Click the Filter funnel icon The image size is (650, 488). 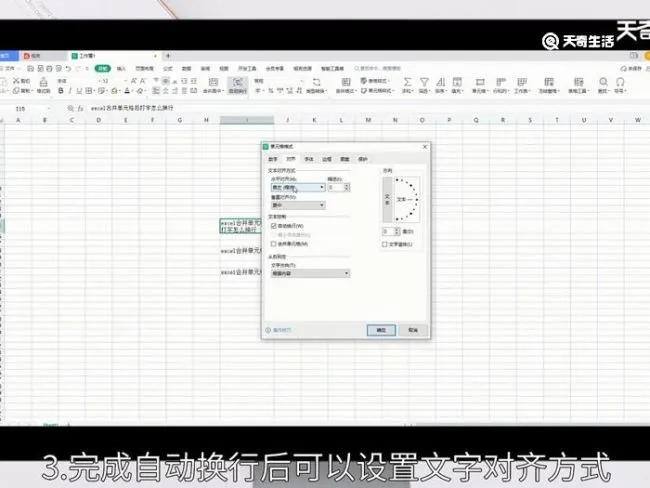click(x=424, y=82)
